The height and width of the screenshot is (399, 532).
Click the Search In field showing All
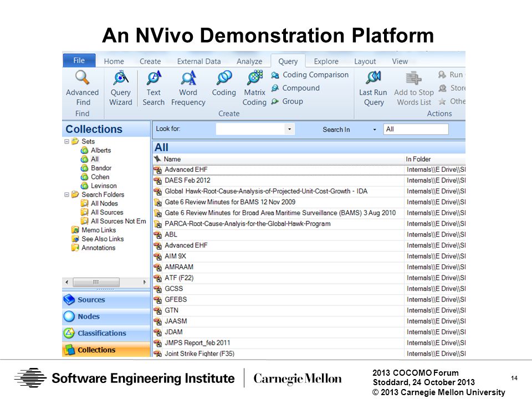416,129
